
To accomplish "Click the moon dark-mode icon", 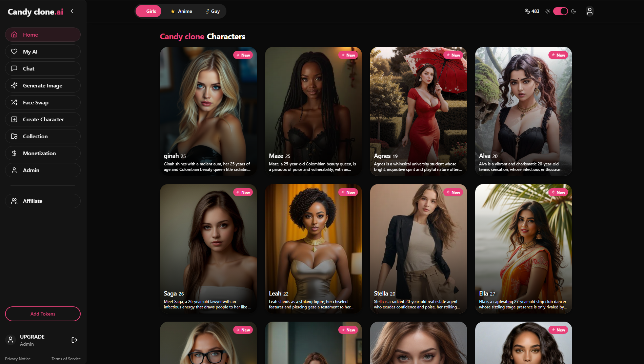I will 573,11.
